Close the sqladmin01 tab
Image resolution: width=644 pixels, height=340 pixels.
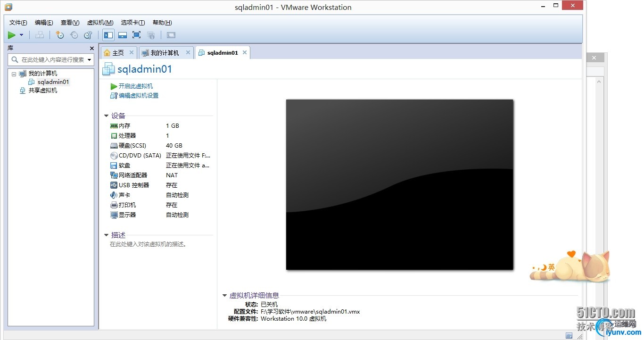coord(245,52)
